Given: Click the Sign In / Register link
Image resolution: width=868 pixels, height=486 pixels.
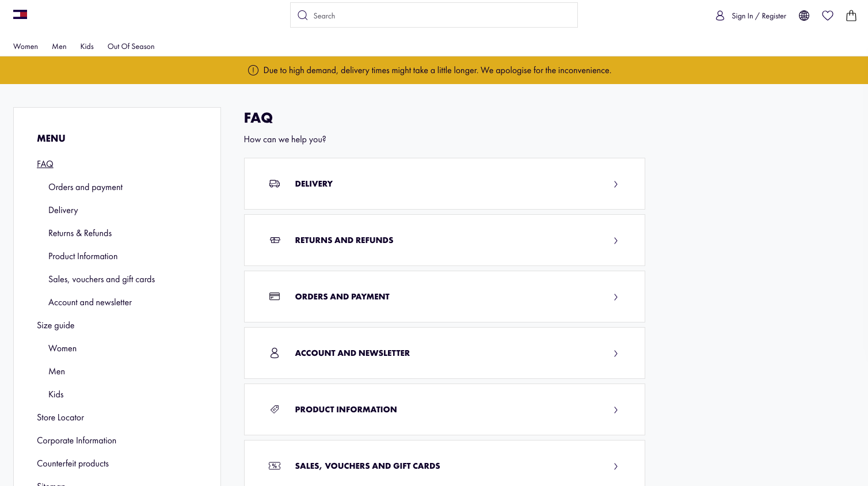Looking at the screenshot, I should click(758, 16).
